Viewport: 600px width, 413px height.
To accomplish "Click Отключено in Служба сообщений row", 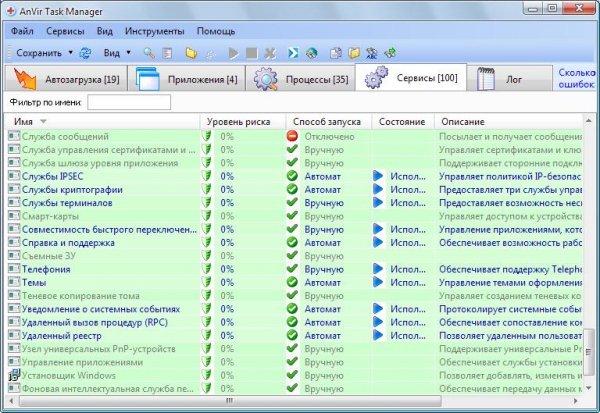I will (x=329, y=136).
